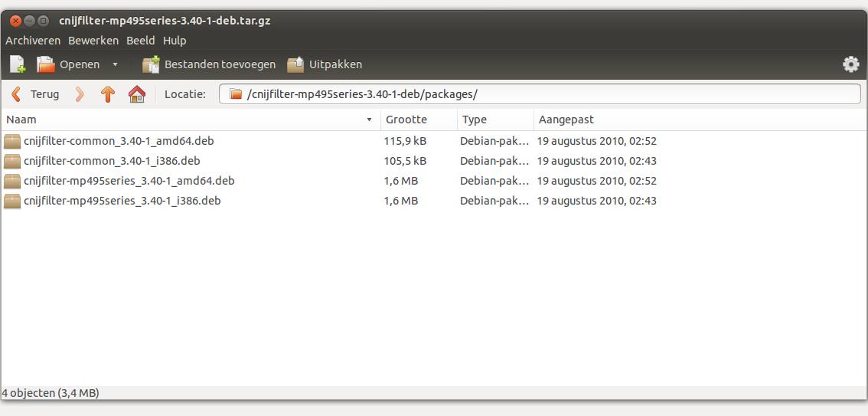Toggle the sort arrow in Naam column
Image resolution: width=868 pixels, height=416 pixels.
[369, 120]
